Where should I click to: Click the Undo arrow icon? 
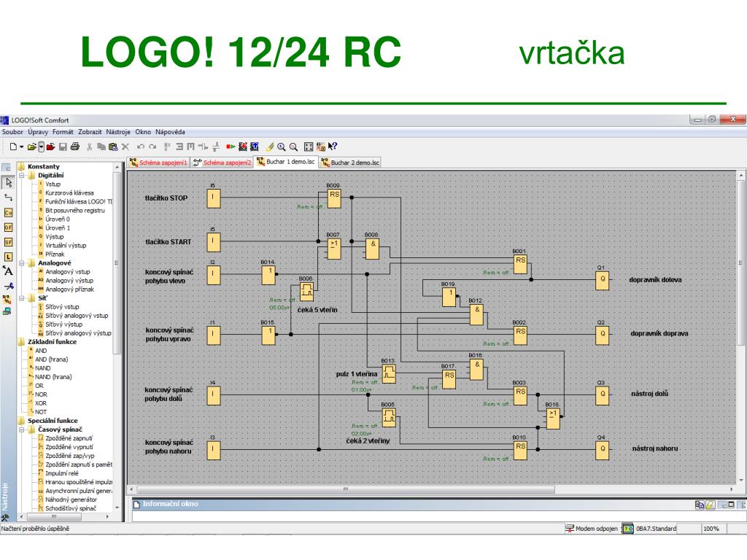click(x=141, y=147)
